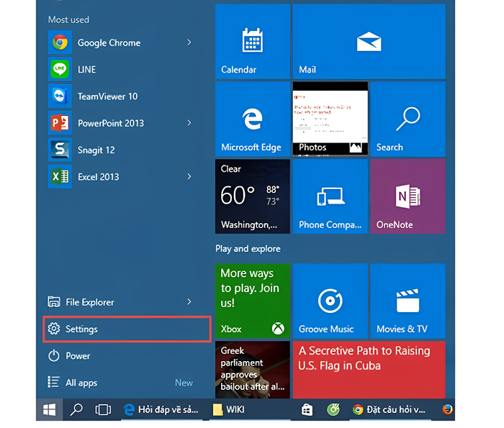The height and width of the screenshot is (428, 504).
Task: Expand PowerPoint 2013 jump list arrow
Action: tap(189, 123)
